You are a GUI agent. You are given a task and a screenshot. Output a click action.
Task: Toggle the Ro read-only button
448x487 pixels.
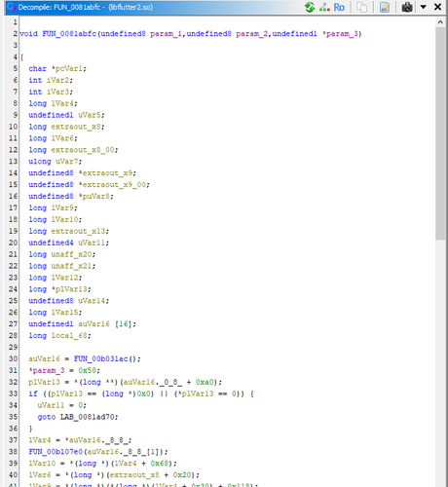[x=339, y=7]
